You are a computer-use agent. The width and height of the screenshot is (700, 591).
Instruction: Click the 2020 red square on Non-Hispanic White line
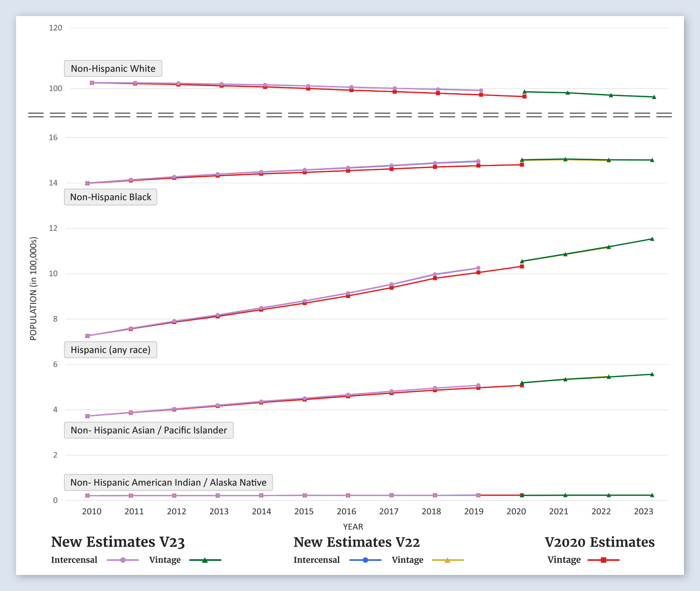(x=525, y=96)
